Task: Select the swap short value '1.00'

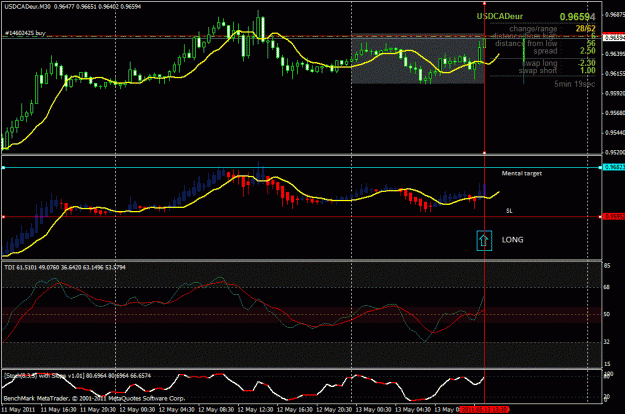Action: (x=588, y=71)
